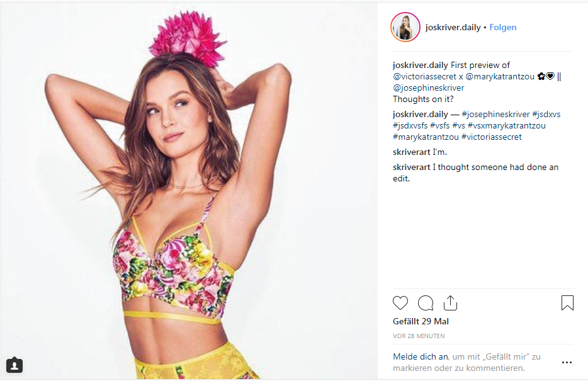The image size is (588, 381).
Task: Open skriverart commenter profile from first comment
Action: (x=411, y=152)
